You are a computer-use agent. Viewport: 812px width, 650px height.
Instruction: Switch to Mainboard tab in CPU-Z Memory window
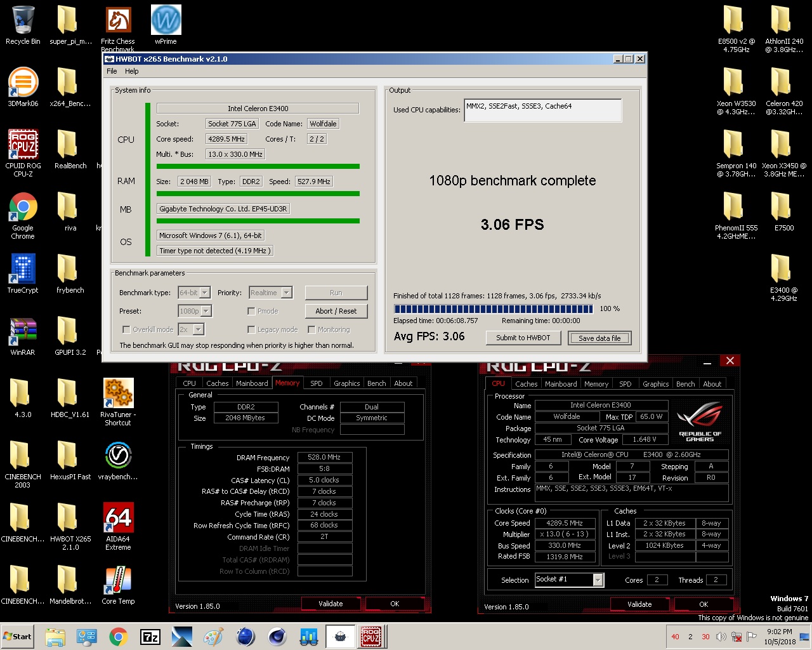[x=252, y=383]
